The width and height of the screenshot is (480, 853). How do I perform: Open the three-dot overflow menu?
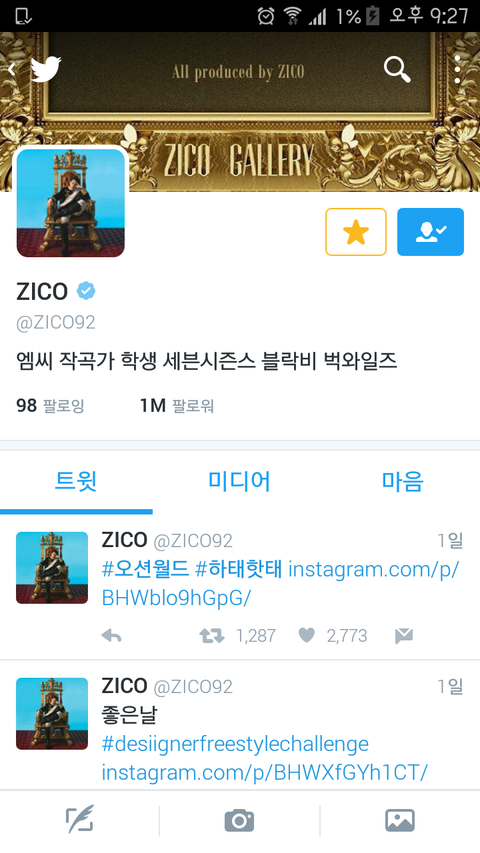coord(457,70)
